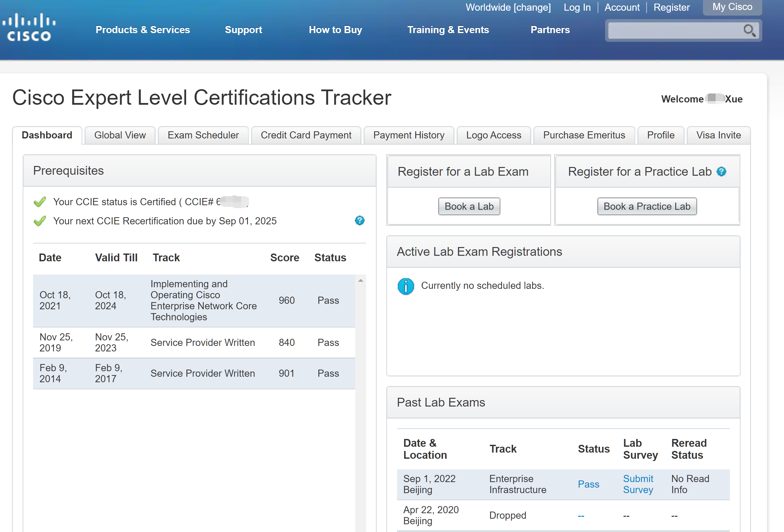Viewport: 784px width, 532px height.
Task: Switch to the Global View tab
Action: 120,135
